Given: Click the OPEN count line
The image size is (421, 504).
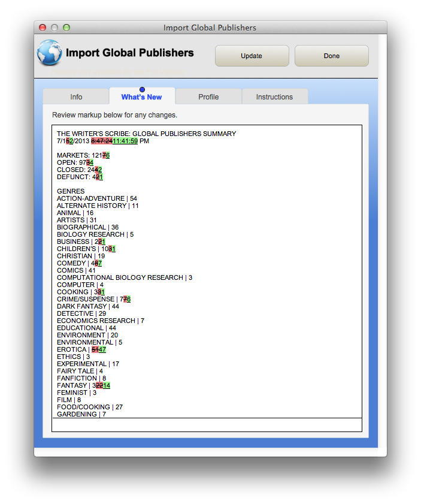Looking at the screenshot, I should coord(75,162).
